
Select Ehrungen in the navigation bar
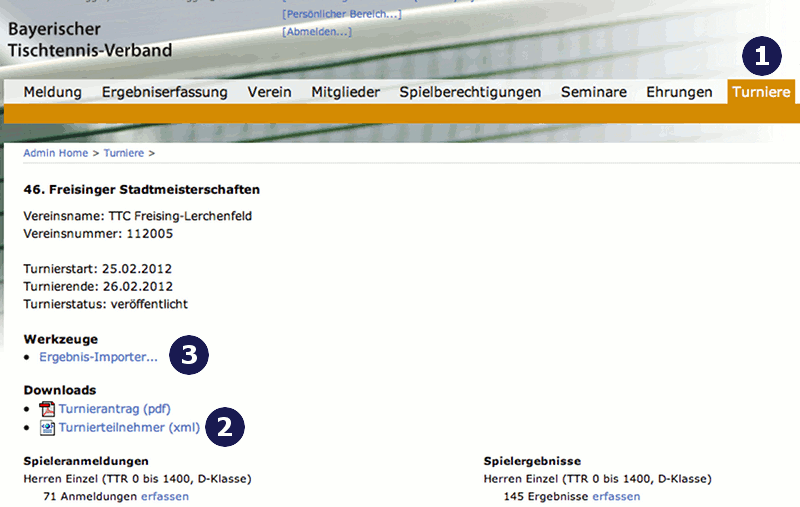pos(679,92)
